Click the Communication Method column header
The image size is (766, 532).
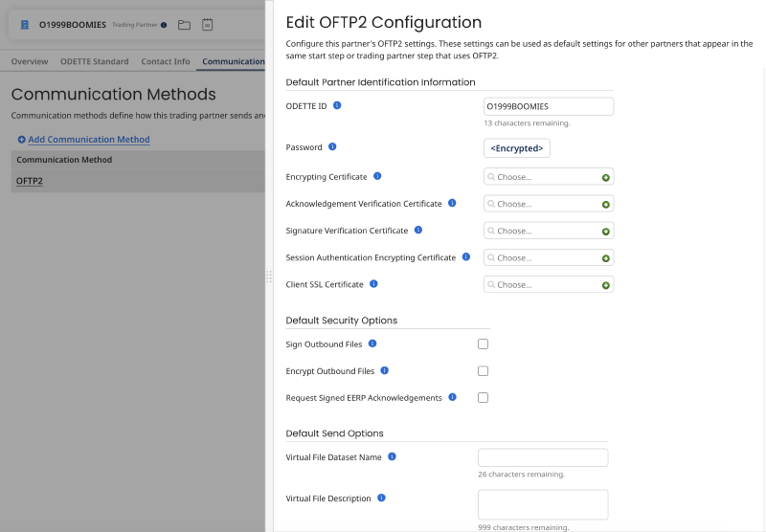pyautogui.click(x=64, y=160)
